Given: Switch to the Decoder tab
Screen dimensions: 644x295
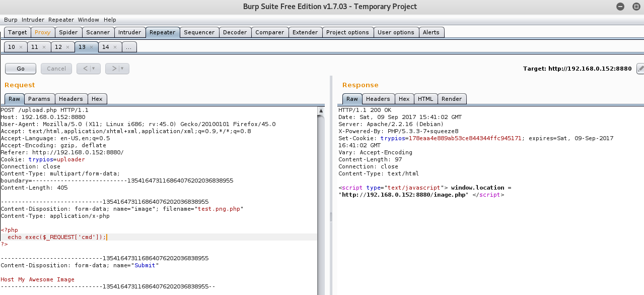Looking at the screenshot, I should [x=235, y=32].
